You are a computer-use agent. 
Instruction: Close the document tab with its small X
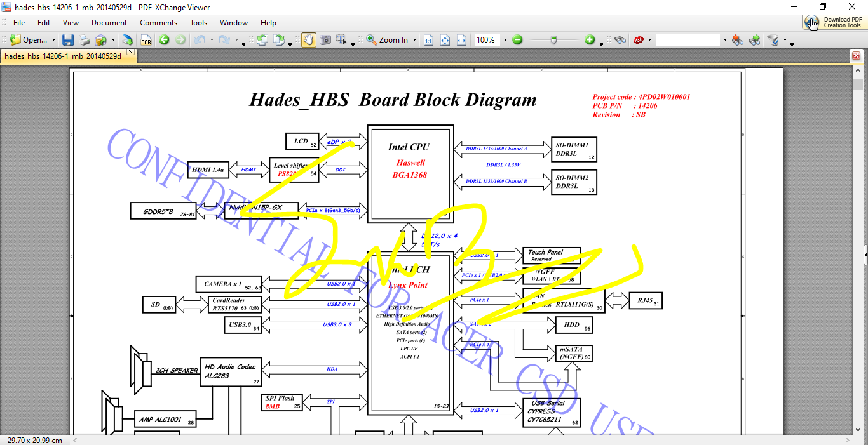pos(130,52)
